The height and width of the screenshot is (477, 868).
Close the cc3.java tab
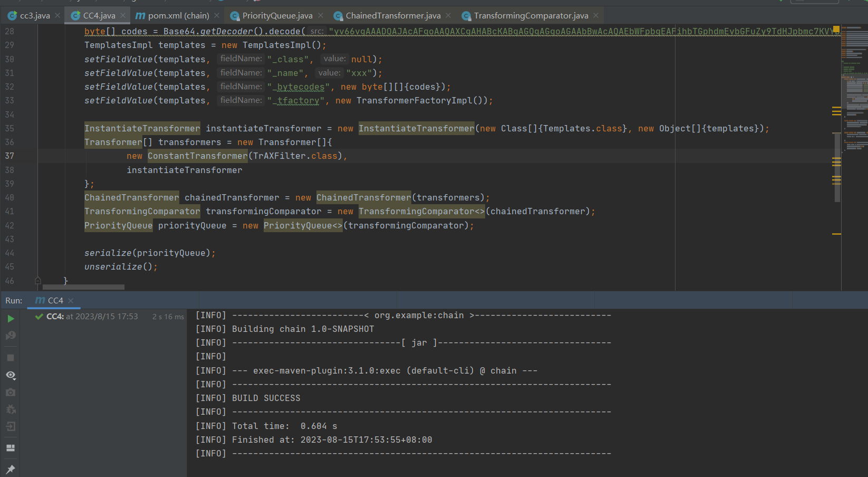(57, 16)
